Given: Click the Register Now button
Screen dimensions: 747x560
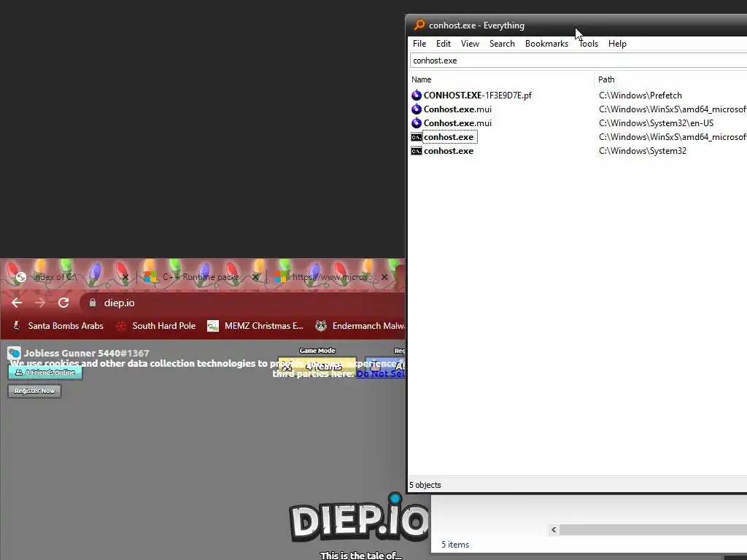Looking at the screenshot, I should 34,391.
